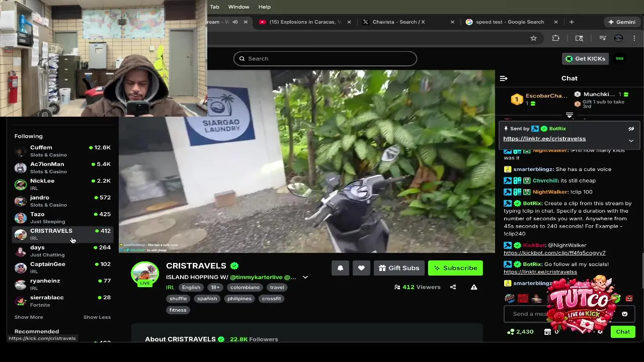Screen dimensions: 644x362
Task: Select the crossfit tag
Action: (271, 299)
